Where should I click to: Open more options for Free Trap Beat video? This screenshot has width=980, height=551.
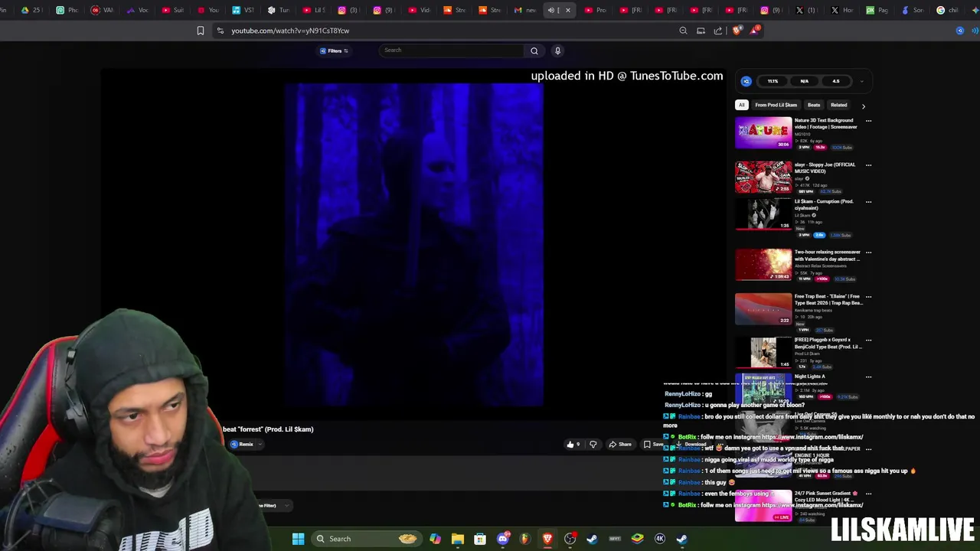click(868, 297)
